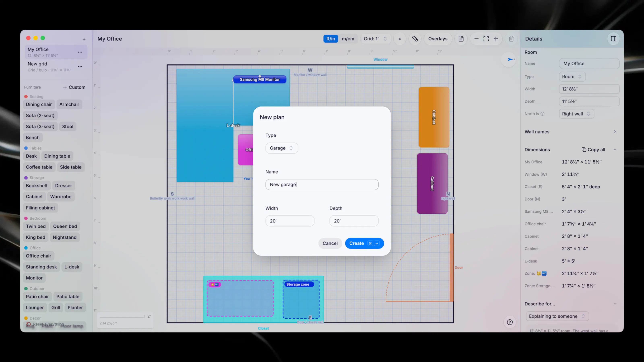
Task: Click the North is info icon
Action: (x=543, y=114)
